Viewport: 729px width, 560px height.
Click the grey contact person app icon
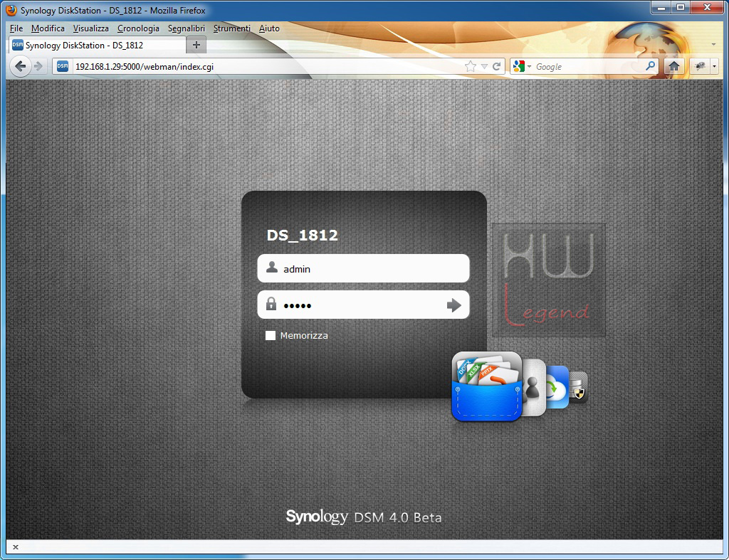point(534,387)
